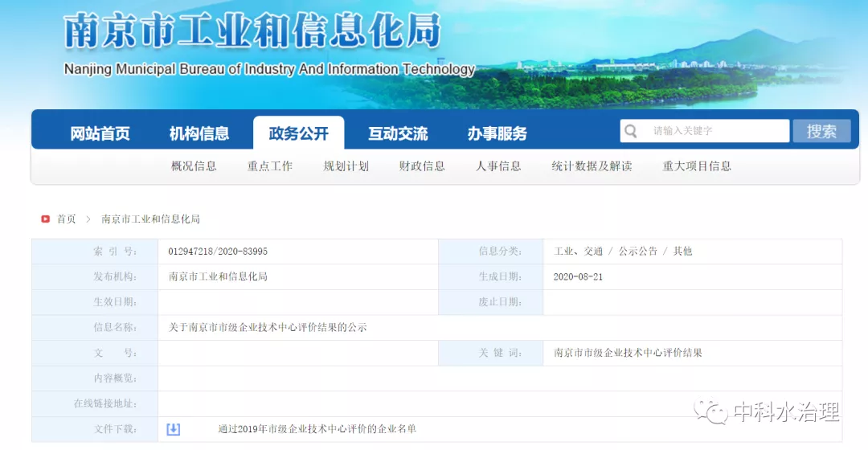Open the 办事服务 tab

coord(497,133)
